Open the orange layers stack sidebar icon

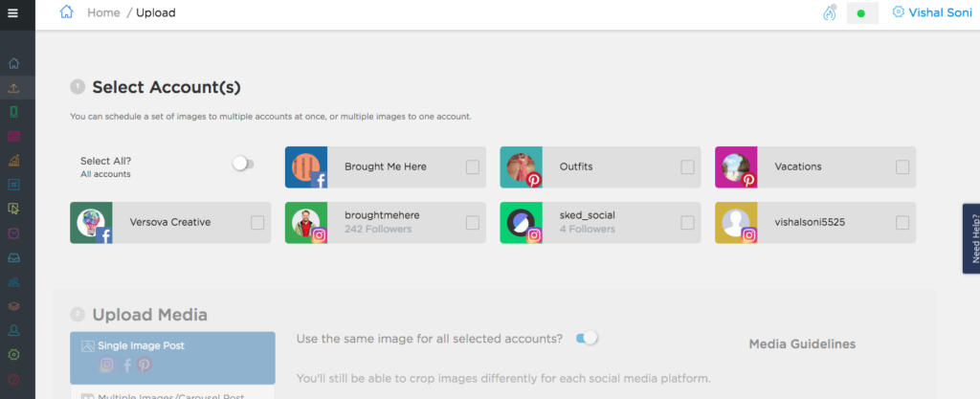pos(13,306)
